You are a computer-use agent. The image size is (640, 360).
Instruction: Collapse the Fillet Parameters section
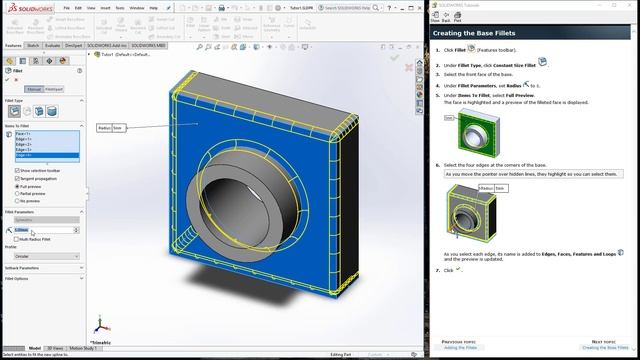81,212
